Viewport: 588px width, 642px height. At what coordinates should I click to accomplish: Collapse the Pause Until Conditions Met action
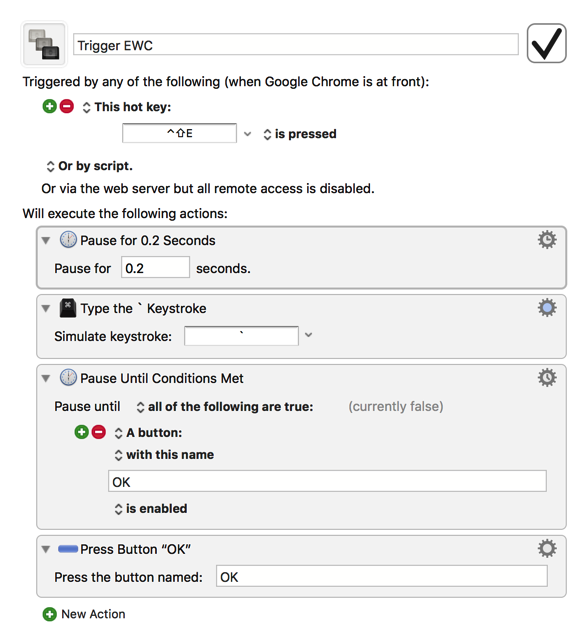click(x=46, y=378)
